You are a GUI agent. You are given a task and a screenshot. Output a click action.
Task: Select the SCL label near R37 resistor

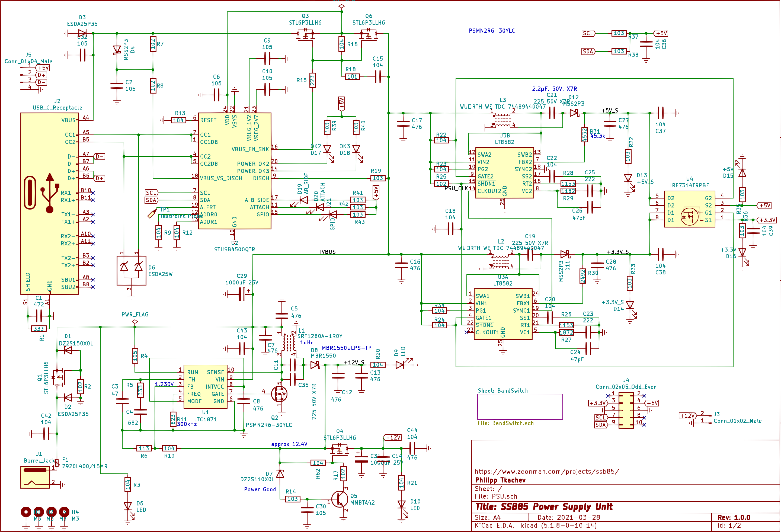[x=588, y=33]
